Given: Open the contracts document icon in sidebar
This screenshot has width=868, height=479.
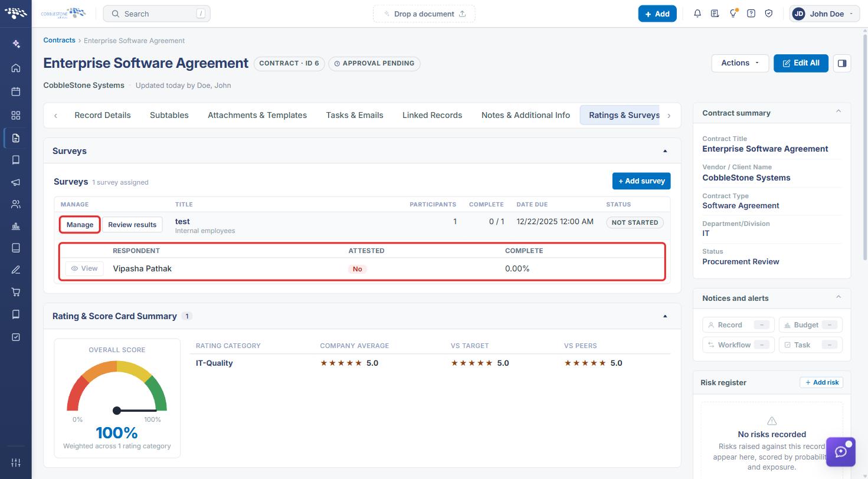Looking at the screenshot, I should click(x=16, y=138).
